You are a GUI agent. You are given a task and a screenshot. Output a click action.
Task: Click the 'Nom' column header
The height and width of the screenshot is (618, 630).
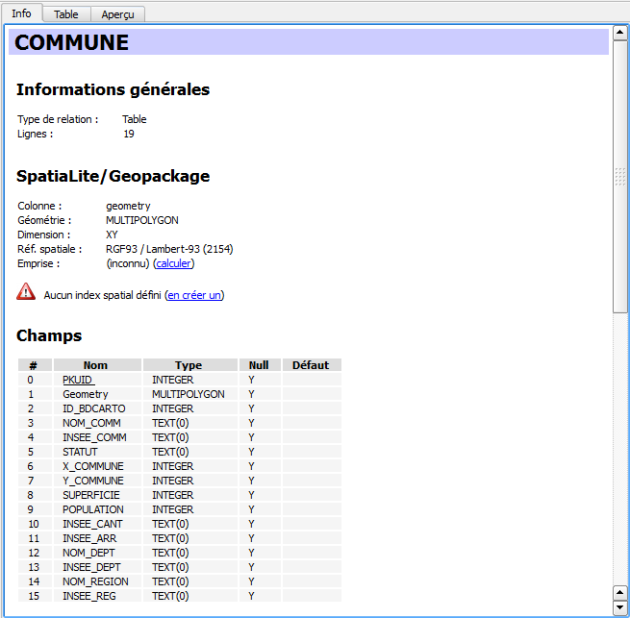(96, 365)
